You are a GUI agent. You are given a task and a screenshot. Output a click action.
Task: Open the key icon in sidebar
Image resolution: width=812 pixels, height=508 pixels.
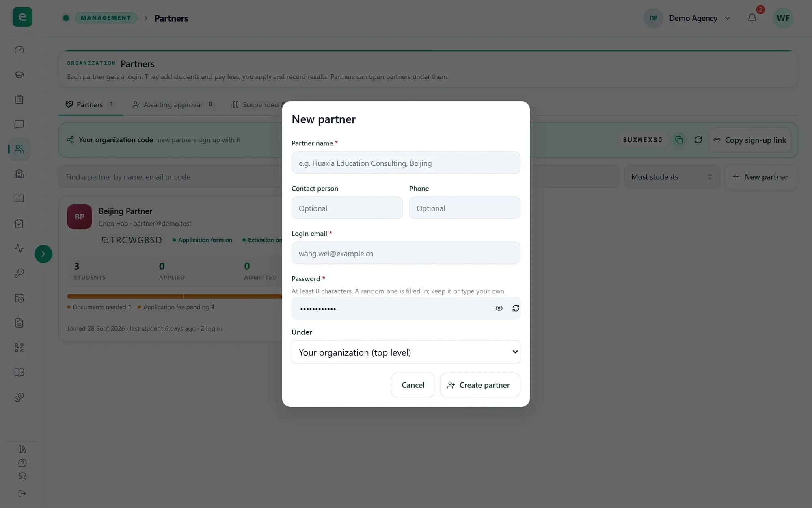(x=19, y=273)
